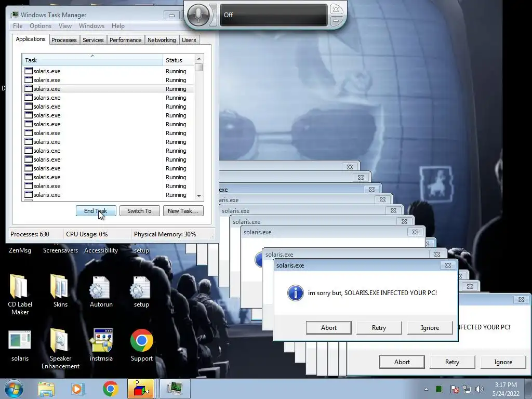Click the taskbar clock showing 3:17 PM
532x399 pixels.
(x=506, y=389)
